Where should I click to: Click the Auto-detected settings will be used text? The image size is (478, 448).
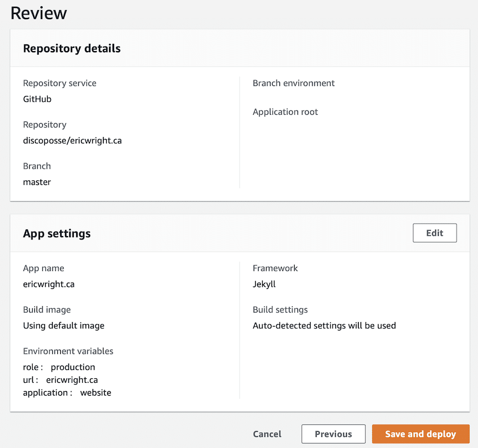(324, 325)
